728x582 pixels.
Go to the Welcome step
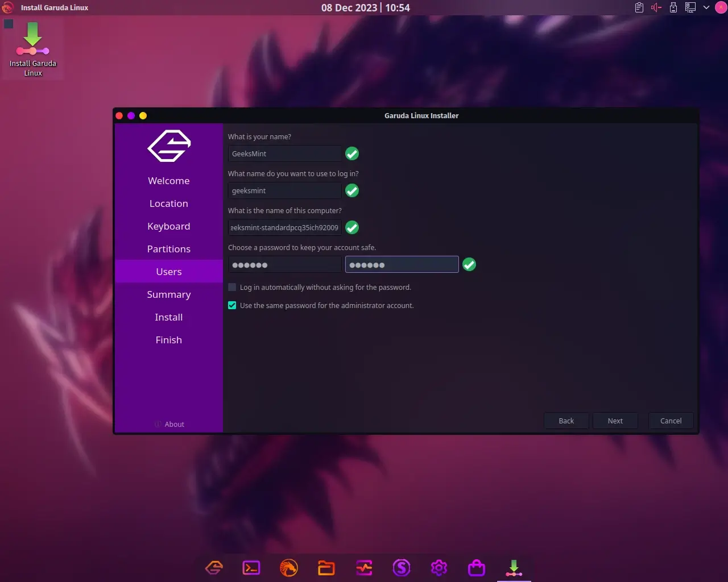[x=169, y=181]
